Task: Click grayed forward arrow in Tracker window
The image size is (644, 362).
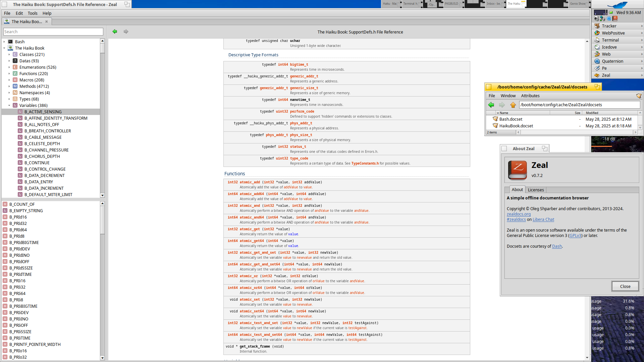Action: click(502, 105)
